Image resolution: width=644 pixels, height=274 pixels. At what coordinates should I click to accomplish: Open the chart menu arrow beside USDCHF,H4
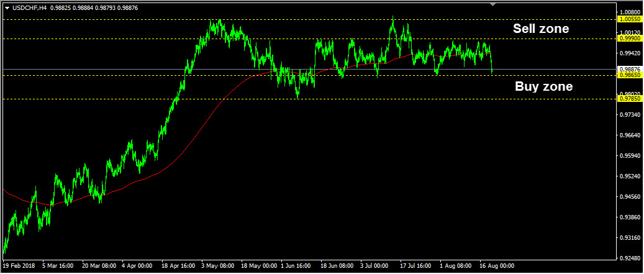[7, 8]
